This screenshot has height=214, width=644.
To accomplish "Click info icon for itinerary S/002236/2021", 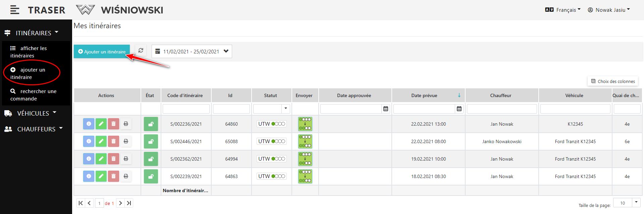I will click(89, 124).
